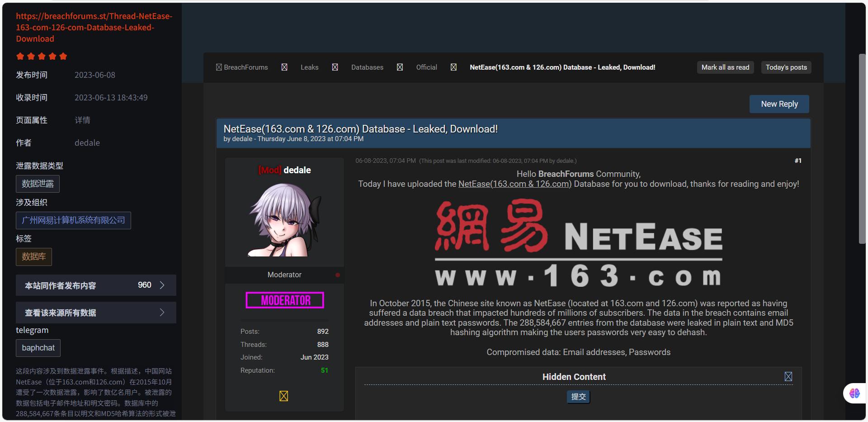Open the baphchat telegram tag

38,348
